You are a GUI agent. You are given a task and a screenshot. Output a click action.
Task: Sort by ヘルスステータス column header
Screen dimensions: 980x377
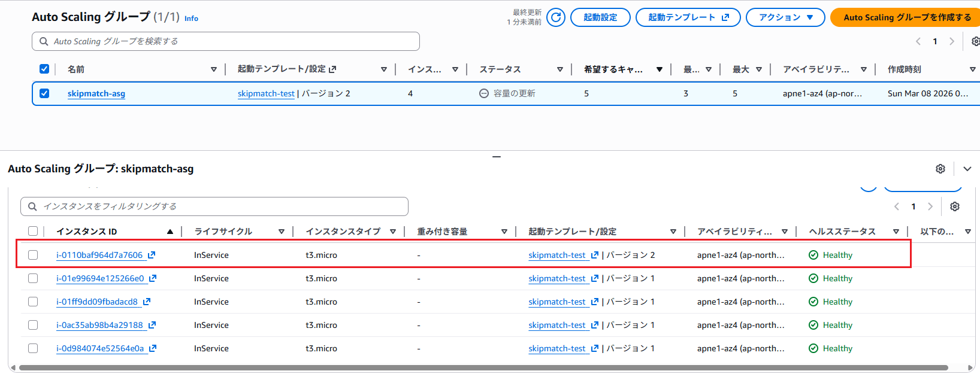842,232
